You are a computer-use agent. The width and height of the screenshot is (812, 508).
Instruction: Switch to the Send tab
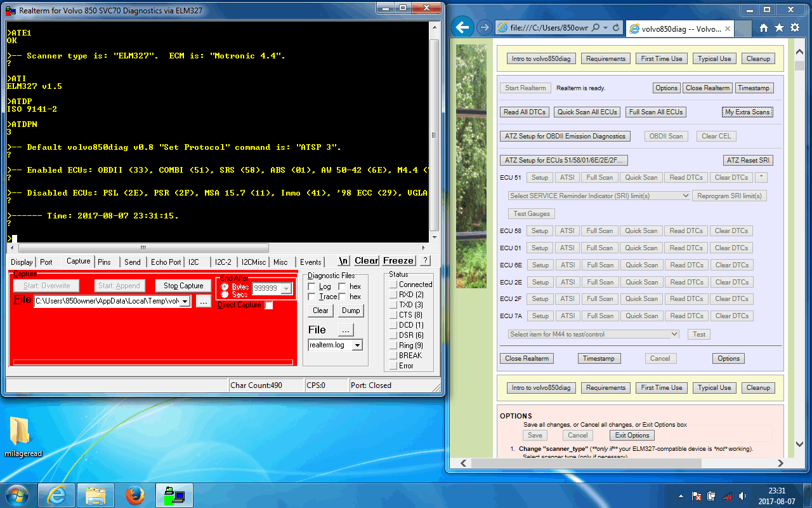tap(133, 262)
